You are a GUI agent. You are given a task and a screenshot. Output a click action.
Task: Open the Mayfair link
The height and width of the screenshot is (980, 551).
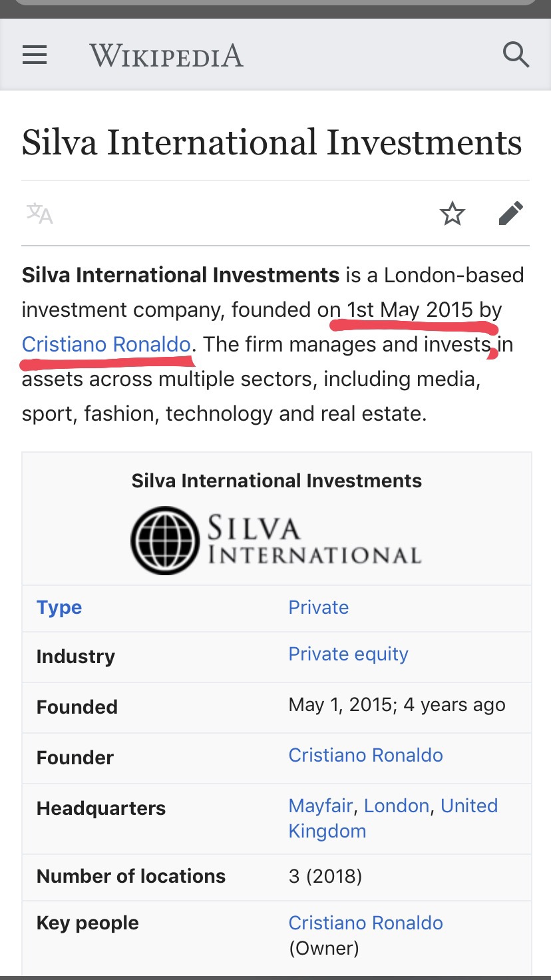[321, 806]
